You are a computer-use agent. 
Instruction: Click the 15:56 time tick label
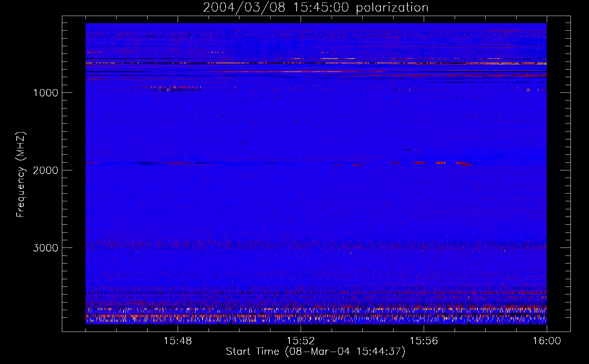[x=424, y=341]
